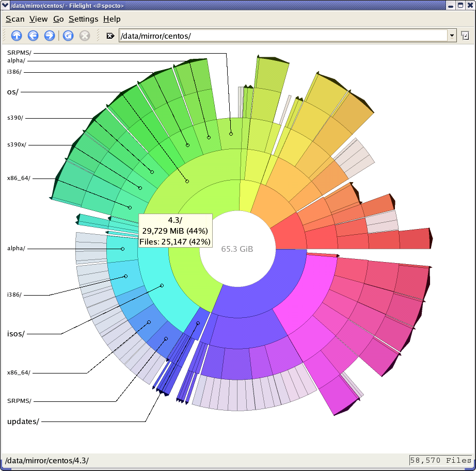
Task: Click the 58,570 Files status bar counter
Action: tap(440, 460)
